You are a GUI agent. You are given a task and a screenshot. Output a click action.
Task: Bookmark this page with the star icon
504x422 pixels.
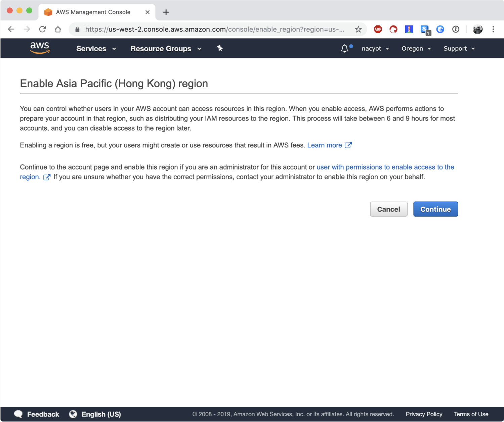click(358, 29)
